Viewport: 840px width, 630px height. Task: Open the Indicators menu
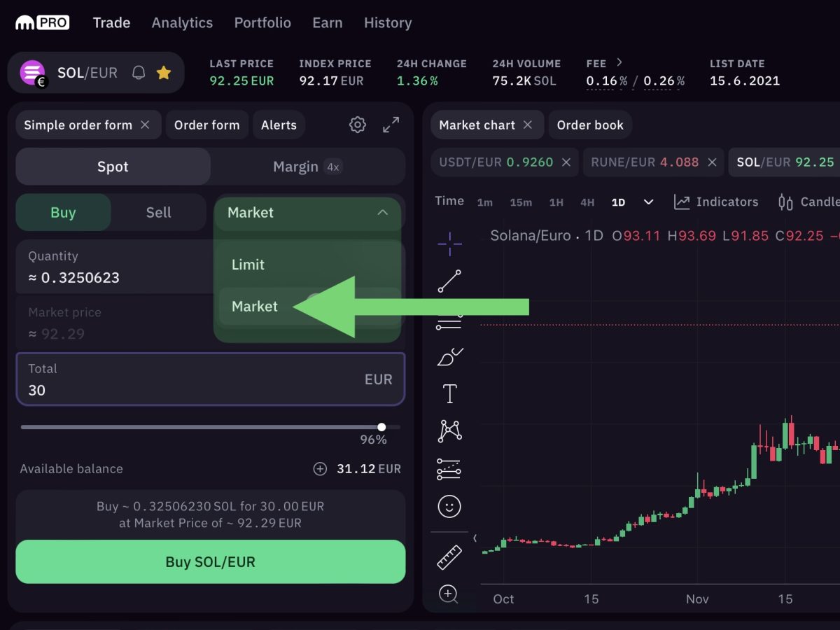point(716,202)
